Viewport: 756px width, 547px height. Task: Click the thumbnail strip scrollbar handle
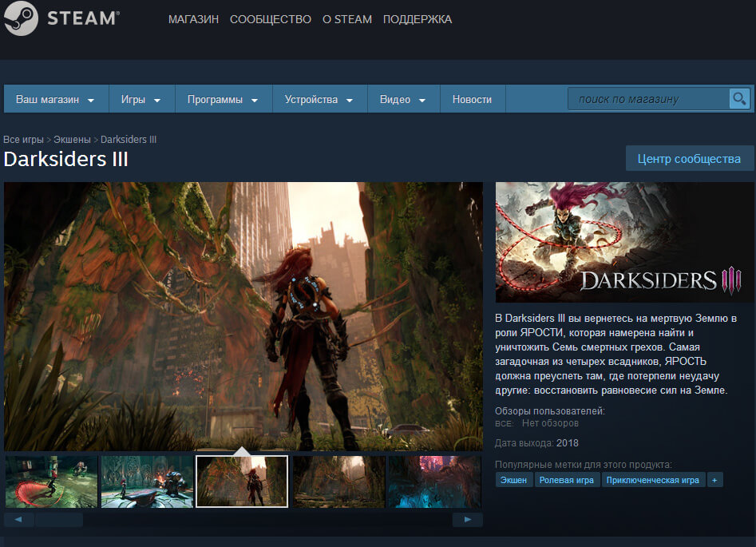[59, 520]
